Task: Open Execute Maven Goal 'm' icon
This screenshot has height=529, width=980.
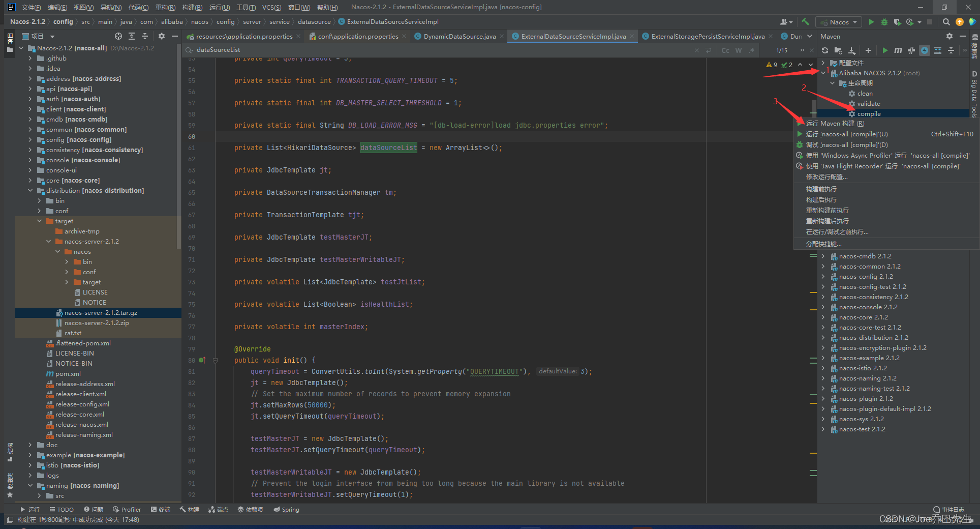Action: tap(898, 50)
